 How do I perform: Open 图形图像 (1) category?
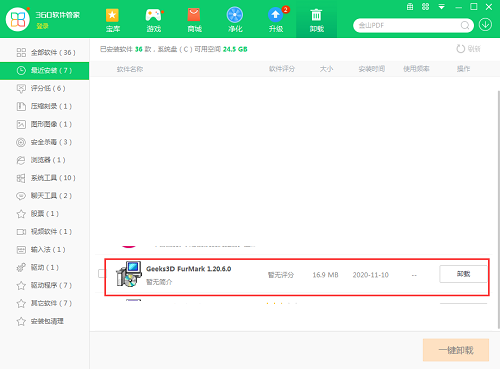pyautogui.click(x=45, y=124)
